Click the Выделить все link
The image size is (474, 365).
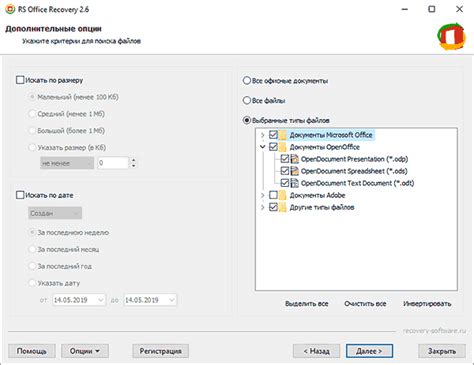tap(307, 304)
